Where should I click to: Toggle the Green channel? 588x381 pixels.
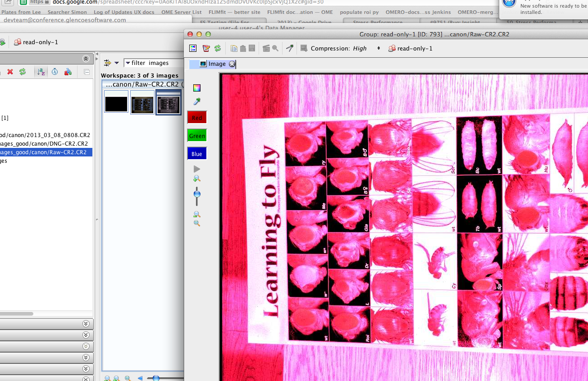coord(197,136)
